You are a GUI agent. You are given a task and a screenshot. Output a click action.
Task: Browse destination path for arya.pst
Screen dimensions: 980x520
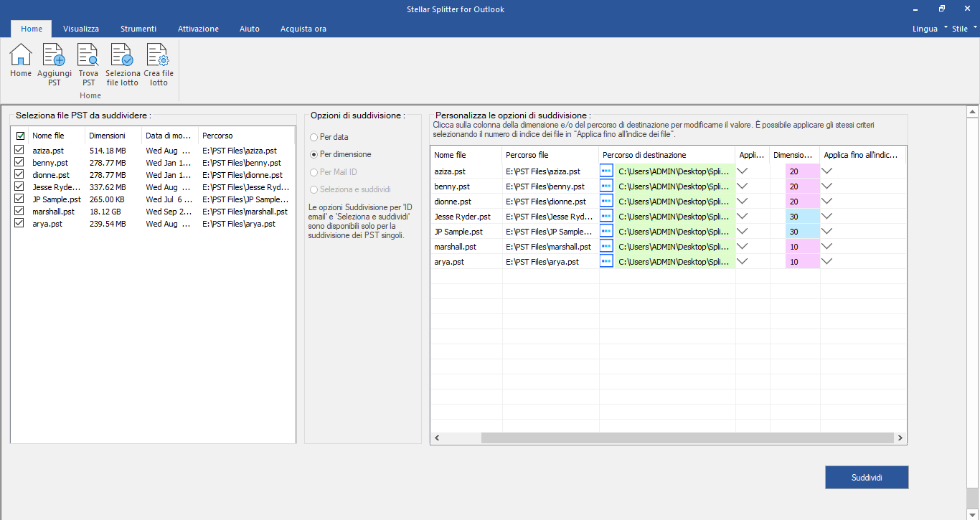click(607, 261)
